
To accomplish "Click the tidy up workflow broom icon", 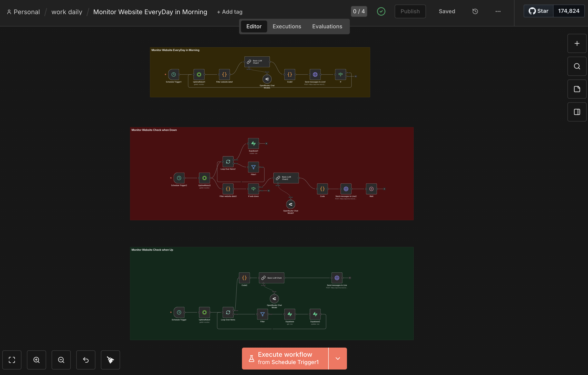I will click(110, 360).
